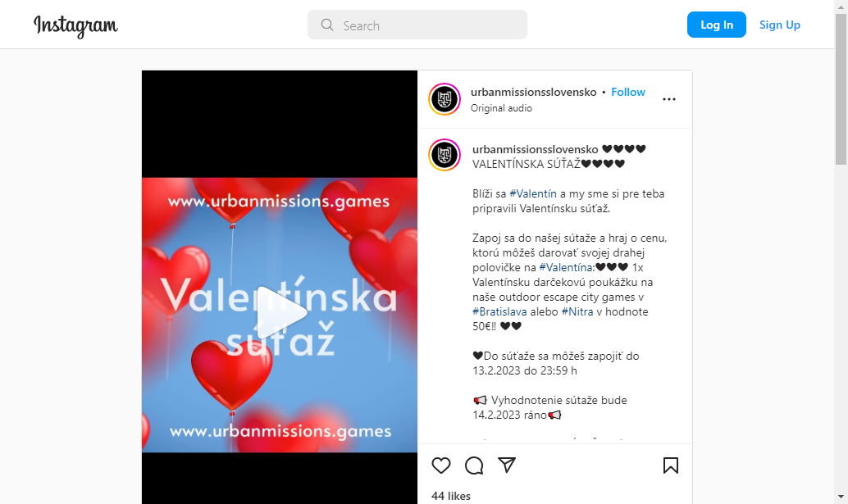Click the Instagram logo

(x=75, y=25)
